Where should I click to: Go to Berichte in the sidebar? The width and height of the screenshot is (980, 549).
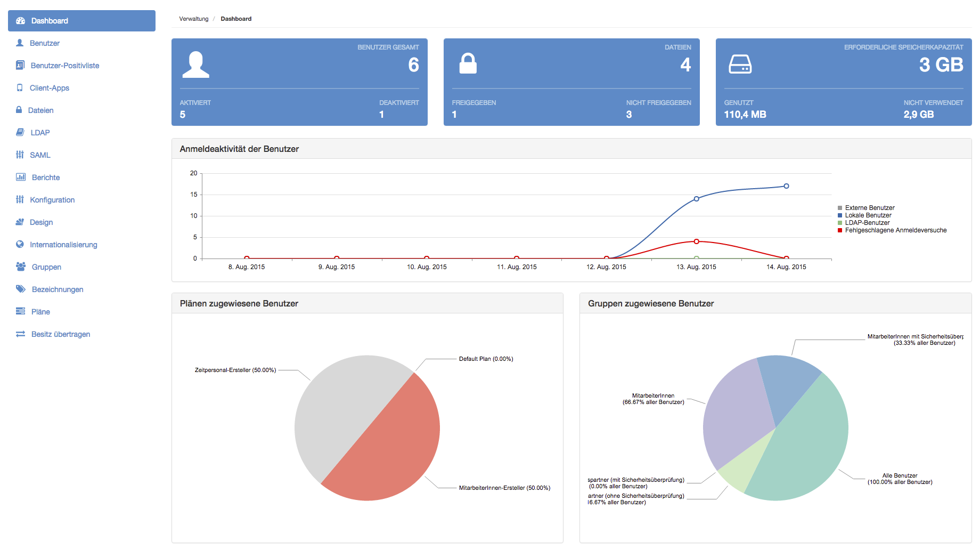[82, 177]
